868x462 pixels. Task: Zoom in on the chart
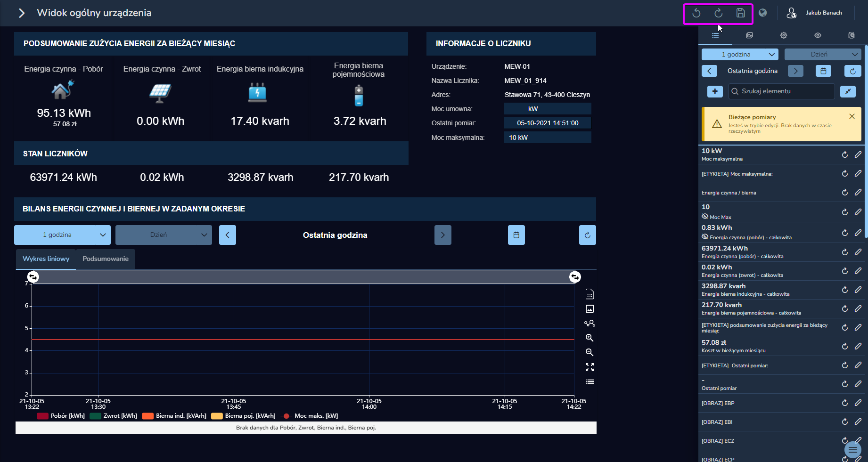pyautogui.click(x=590, y=338)
